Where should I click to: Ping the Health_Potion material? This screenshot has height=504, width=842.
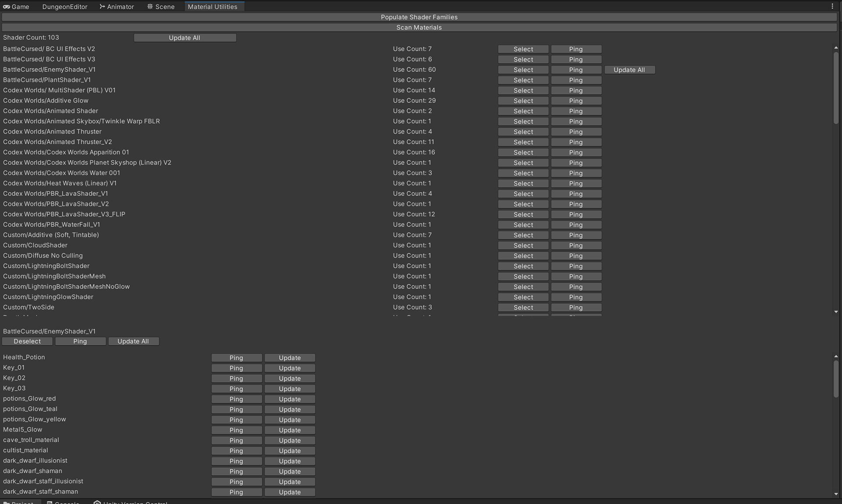(236, 358)
